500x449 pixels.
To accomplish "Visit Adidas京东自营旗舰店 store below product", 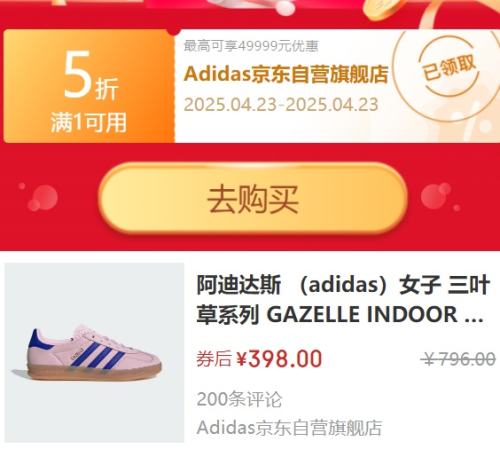I will (x=289, y=428).
